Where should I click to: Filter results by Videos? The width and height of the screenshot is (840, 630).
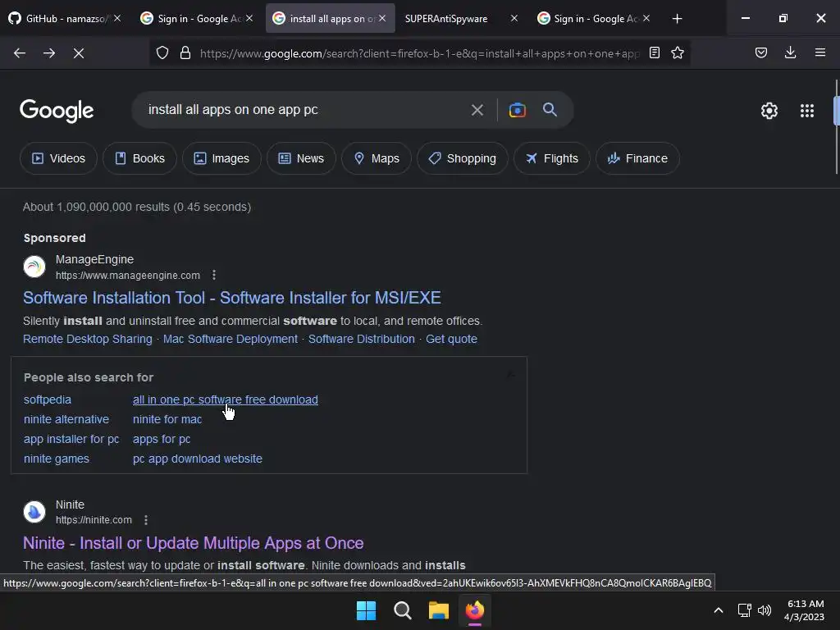[58, 158]
